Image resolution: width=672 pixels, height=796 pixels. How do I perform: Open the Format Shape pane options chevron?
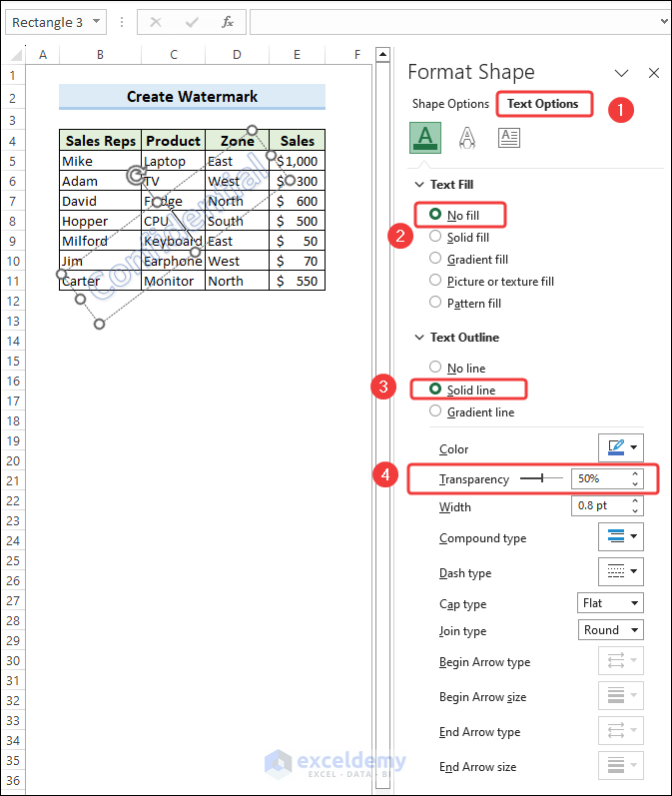621,73
